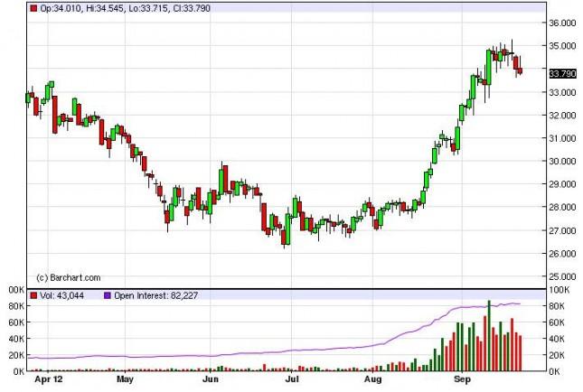Click the 20K left volume axis label
This screenshot has height=392, width=583.
16,355
